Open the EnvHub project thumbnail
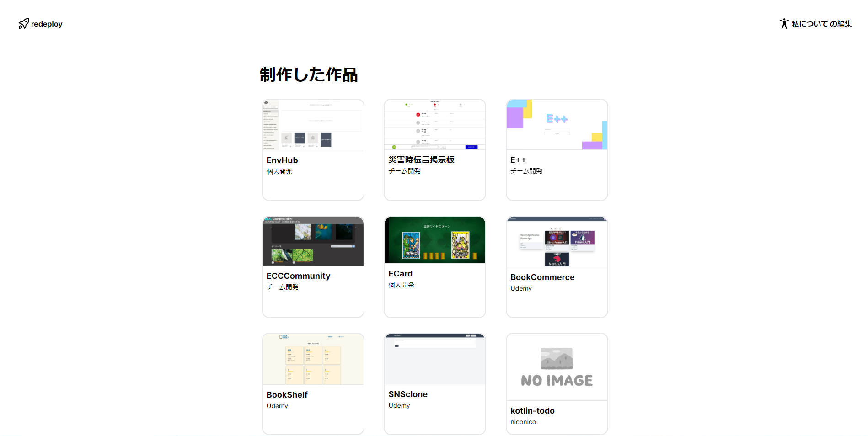This screenshot has width=868, height=436. click(313, 125)
